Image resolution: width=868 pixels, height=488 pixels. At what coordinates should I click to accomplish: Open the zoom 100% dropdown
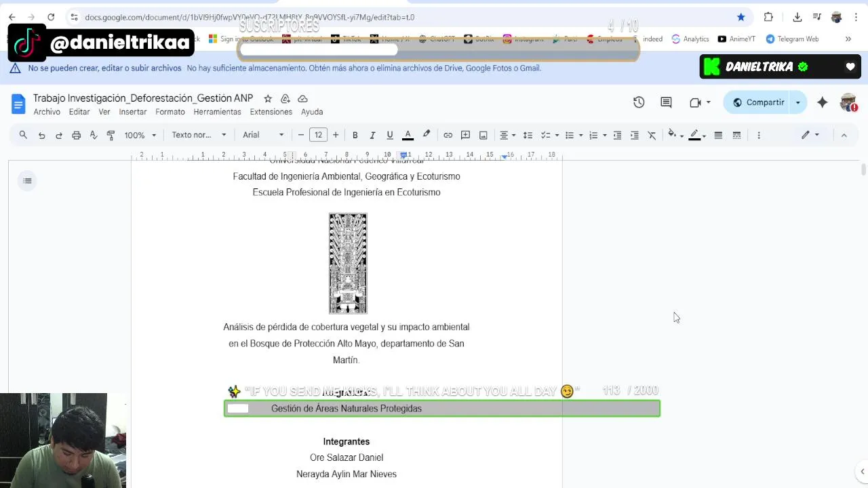(140, 135)
